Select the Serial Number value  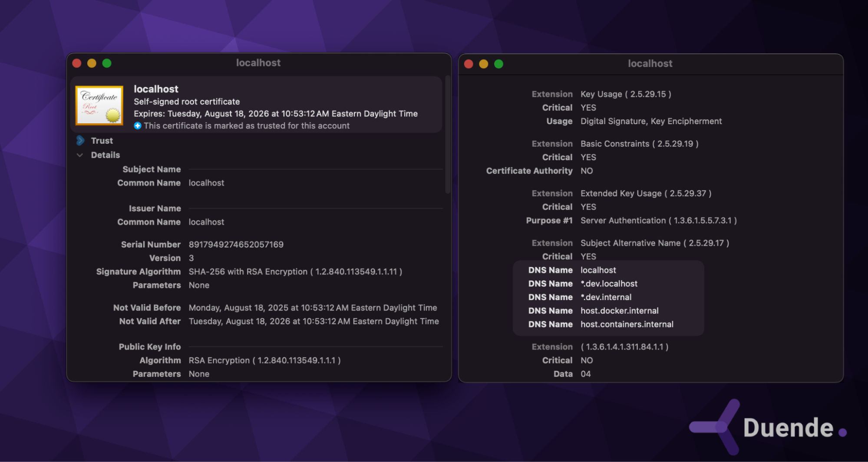pos(236,244)
